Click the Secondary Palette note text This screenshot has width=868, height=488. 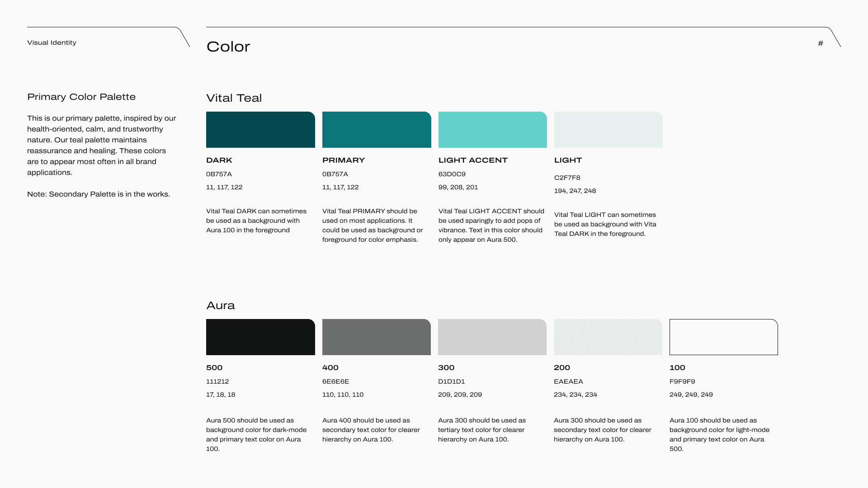(x=99, y=194)
